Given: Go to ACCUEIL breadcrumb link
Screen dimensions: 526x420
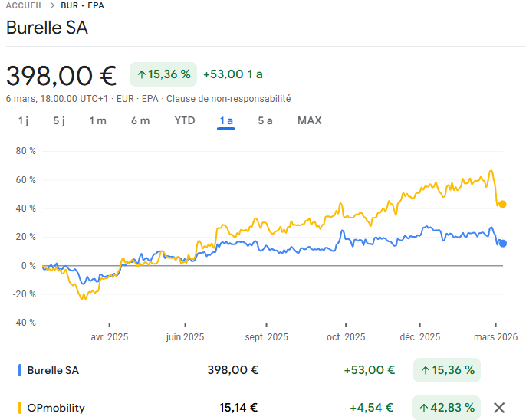Looking at the screenshot, I should tap(24, 5).
